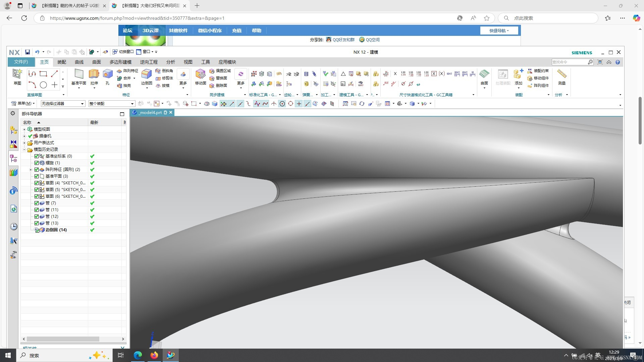644x362 pixels.
Task: Open the 曲面 surface tool
Action: pos(484,77)
